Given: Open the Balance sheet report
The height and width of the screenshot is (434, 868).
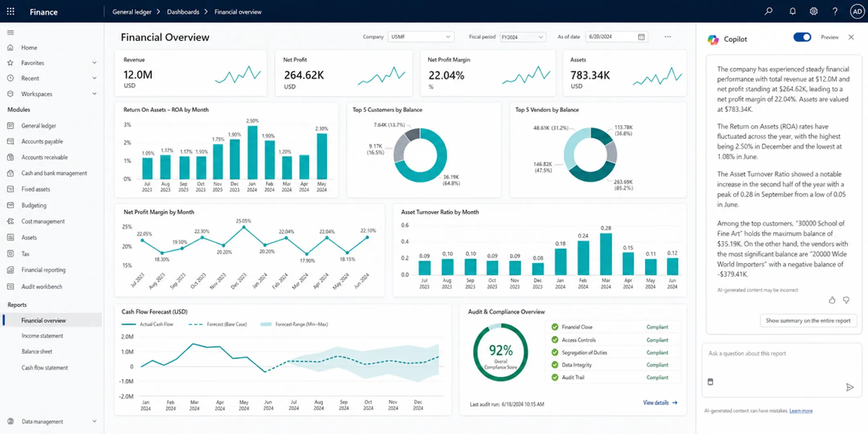Looking at the screenshot, I should tap(37, 351).
